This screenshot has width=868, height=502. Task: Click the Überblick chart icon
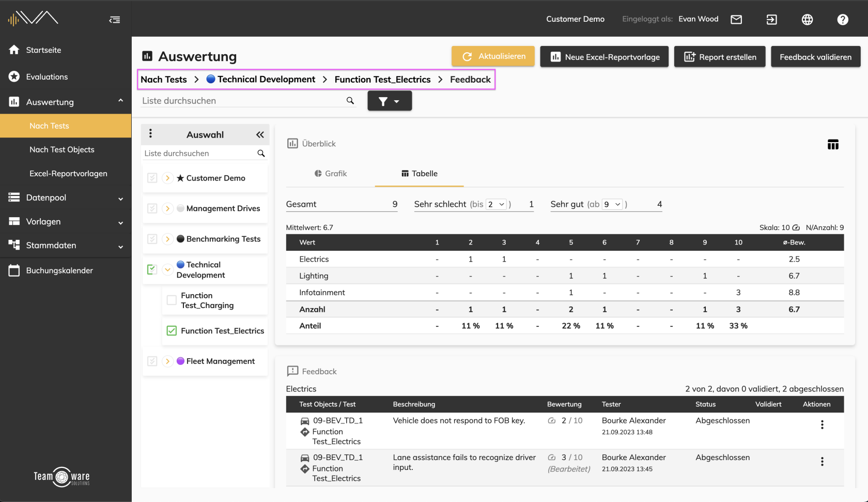click(292, 143)
